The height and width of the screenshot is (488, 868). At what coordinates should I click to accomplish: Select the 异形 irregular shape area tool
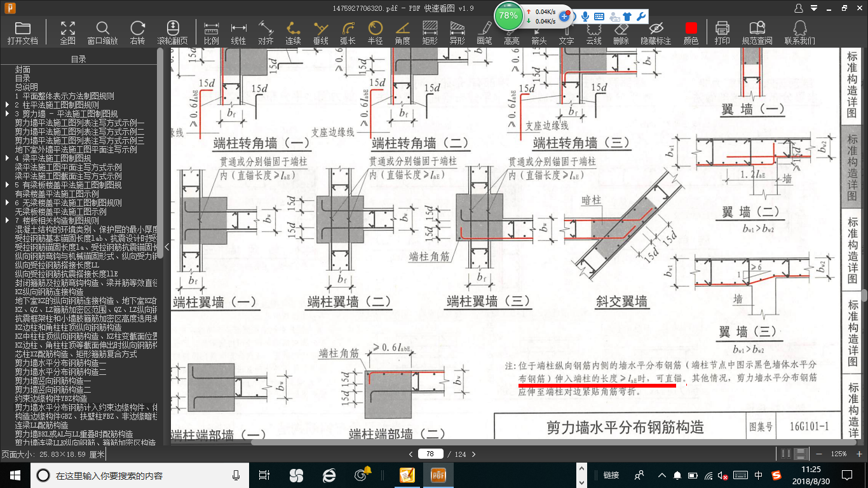(x=457, y=32)
